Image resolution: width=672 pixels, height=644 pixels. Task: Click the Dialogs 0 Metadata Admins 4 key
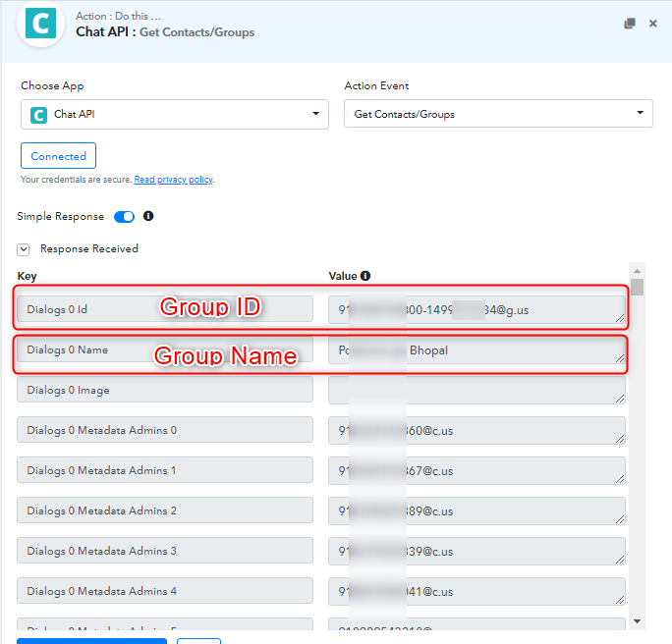165,591
